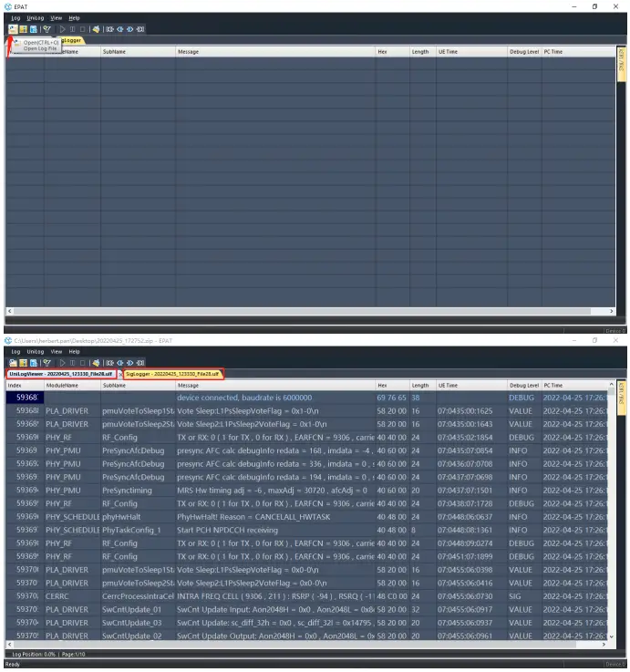Screen dimensions: 630x672
Task: Select the PhyTaskConfig_1 SubName cell
Action: coord(138,531)
